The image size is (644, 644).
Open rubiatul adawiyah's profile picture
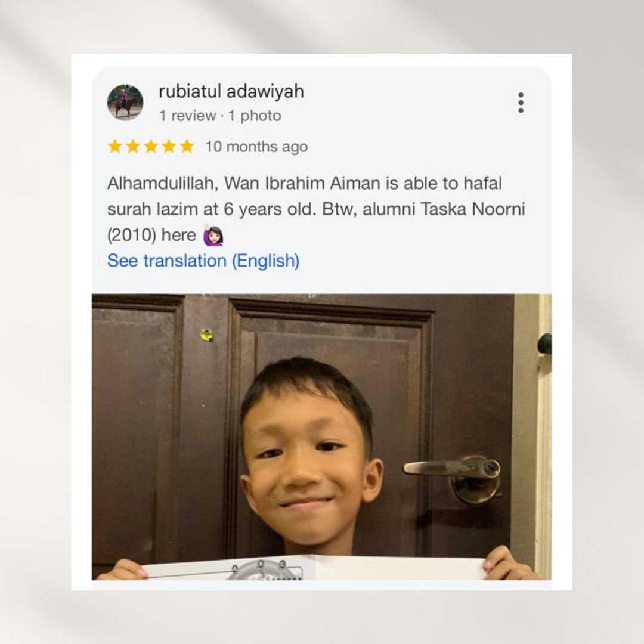(x=125, y=103)
